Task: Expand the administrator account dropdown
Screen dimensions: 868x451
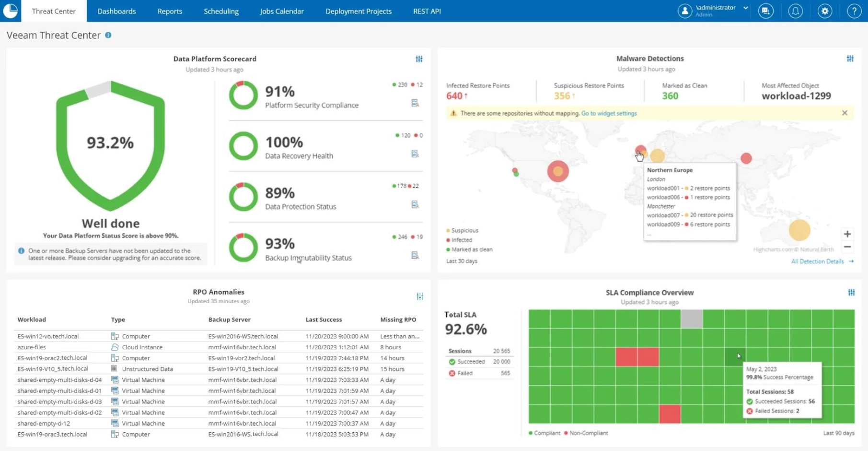Action: click(x=745, y=8)
